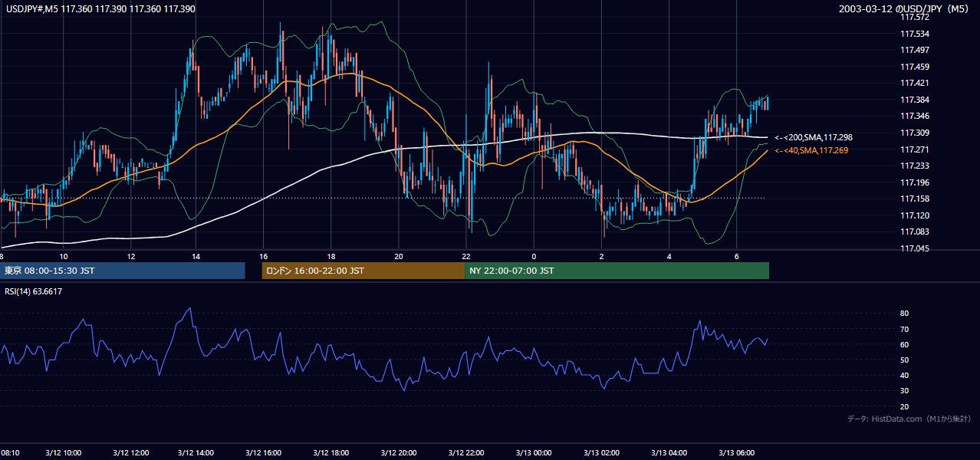Click the RSI(14) 63.6617 indicator label
The height and width of the screenshot is (460, 980).
34,291
